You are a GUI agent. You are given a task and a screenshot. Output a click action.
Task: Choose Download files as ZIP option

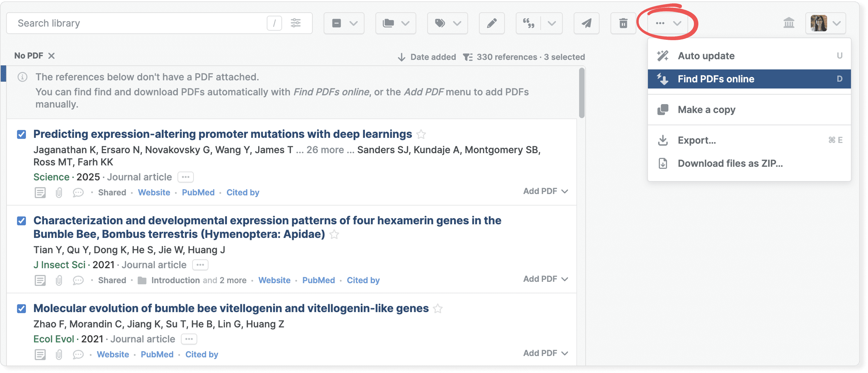tap(730, 163)
